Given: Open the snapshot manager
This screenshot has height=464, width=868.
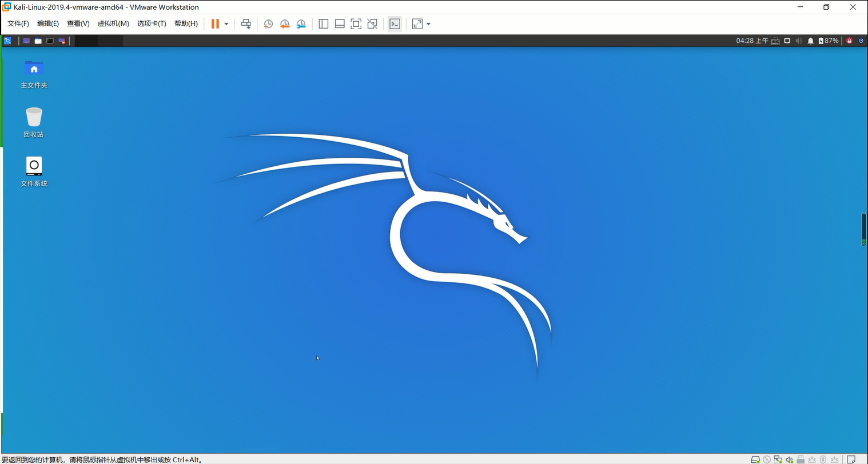Looking at the screenshot, I should pyautogui.click(x=301, y=23).
